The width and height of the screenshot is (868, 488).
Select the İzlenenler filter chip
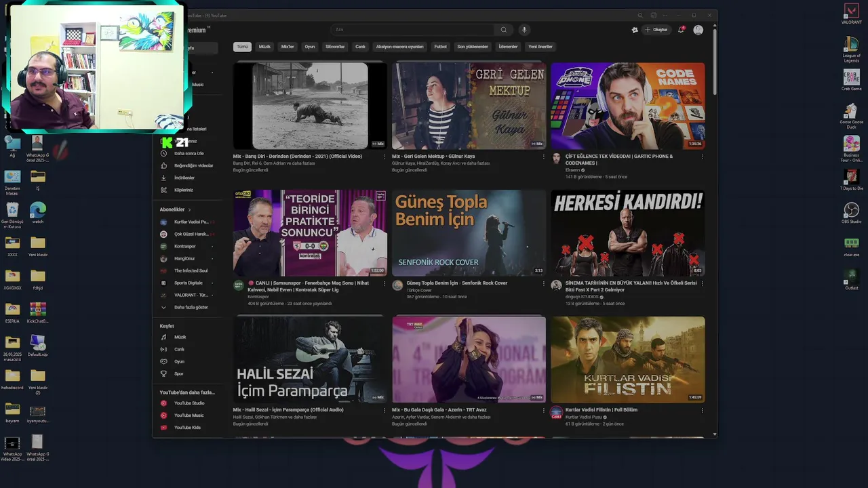point(508,47)
